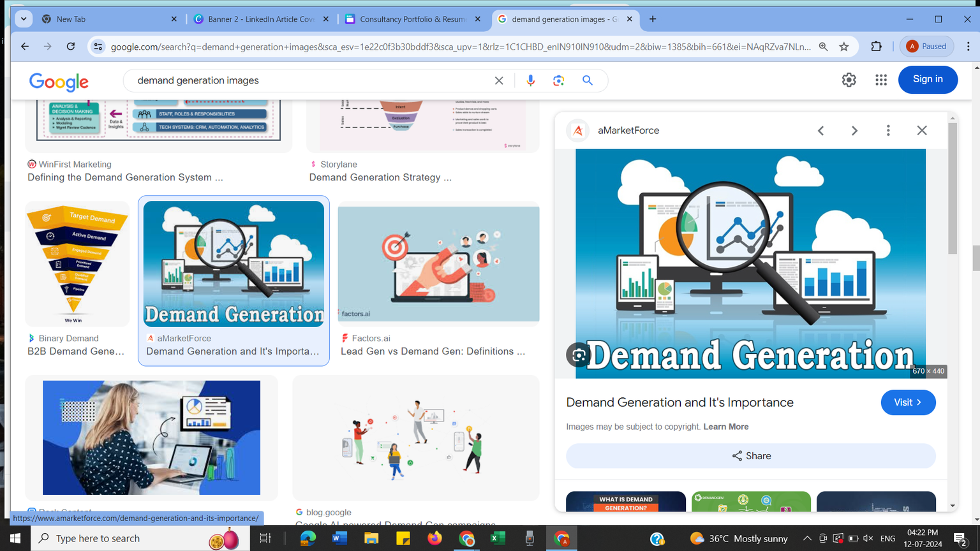This screenshot has width=980, height=551.
Task: Click the browser back arrow
Action: click(25, 47)
